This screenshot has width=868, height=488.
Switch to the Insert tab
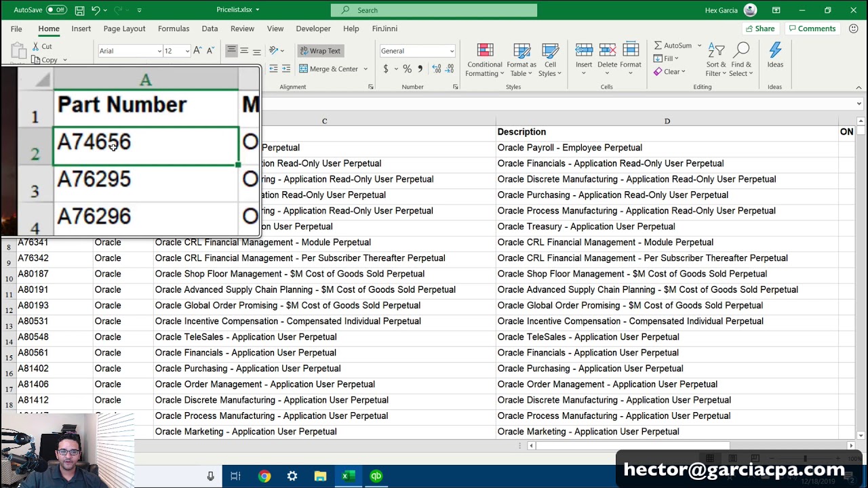pyautogui.click(x=81, y=28)
